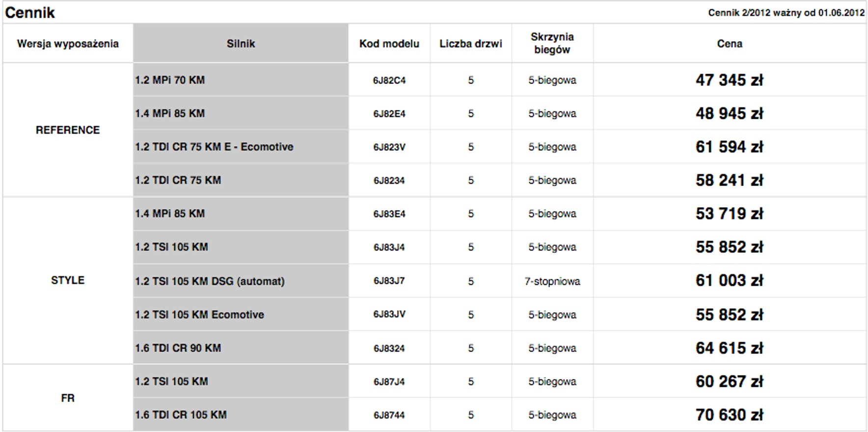This screenshot has width=868, height=432.
Task: Click the Kod modelu column header
Action: click(x=389, y=44)
